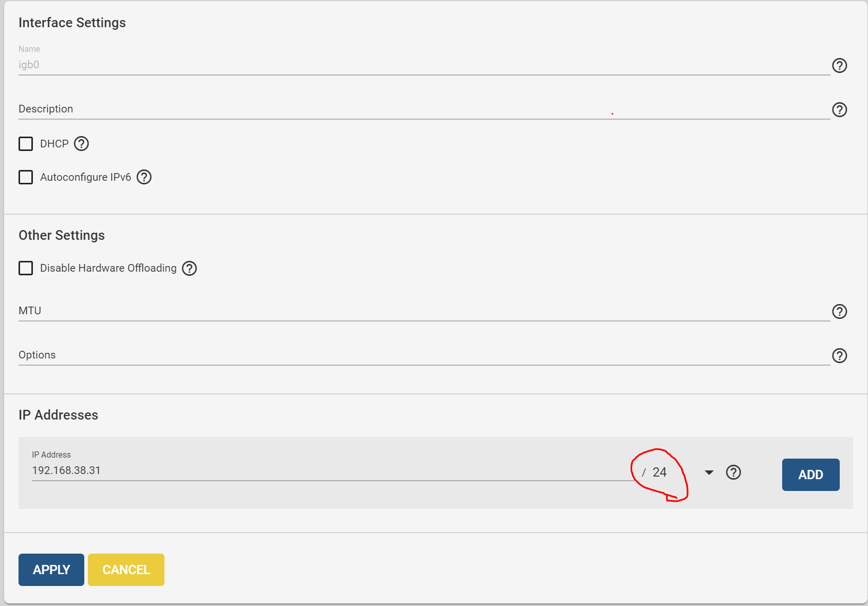868x606 pixels.
Task: Open help for Disable Hardware Offloading
Action: (189, 268)
